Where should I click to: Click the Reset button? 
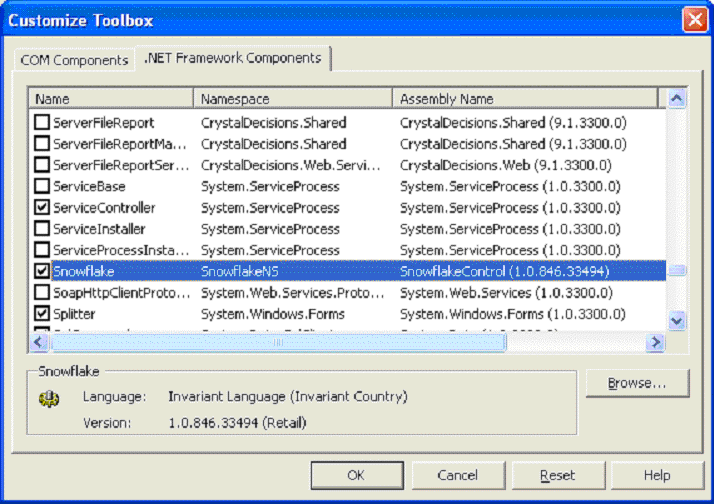point(558,475)
